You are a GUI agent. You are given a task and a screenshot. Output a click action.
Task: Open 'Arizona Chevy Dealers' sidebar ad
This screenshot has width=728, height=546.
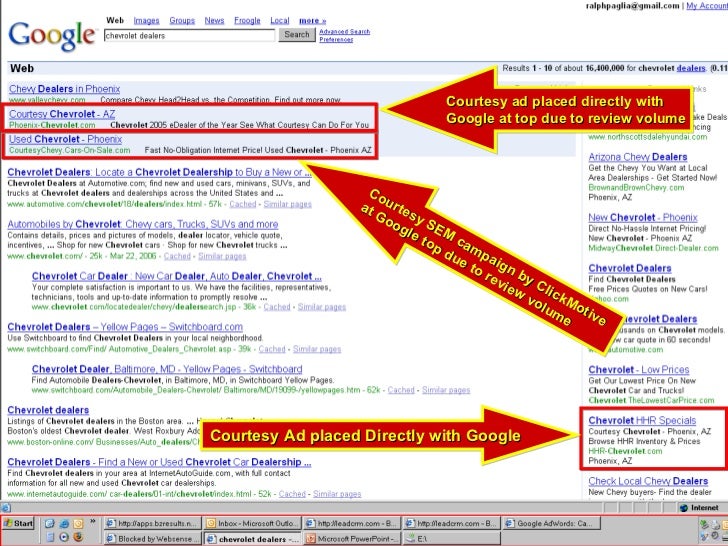(x=637, y=157)
